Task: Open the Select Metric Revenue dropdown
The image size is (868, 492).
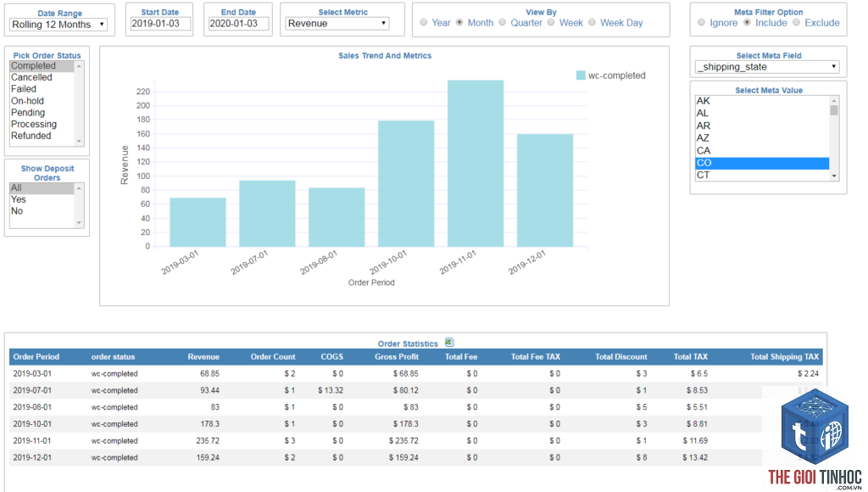Action: 337,23
